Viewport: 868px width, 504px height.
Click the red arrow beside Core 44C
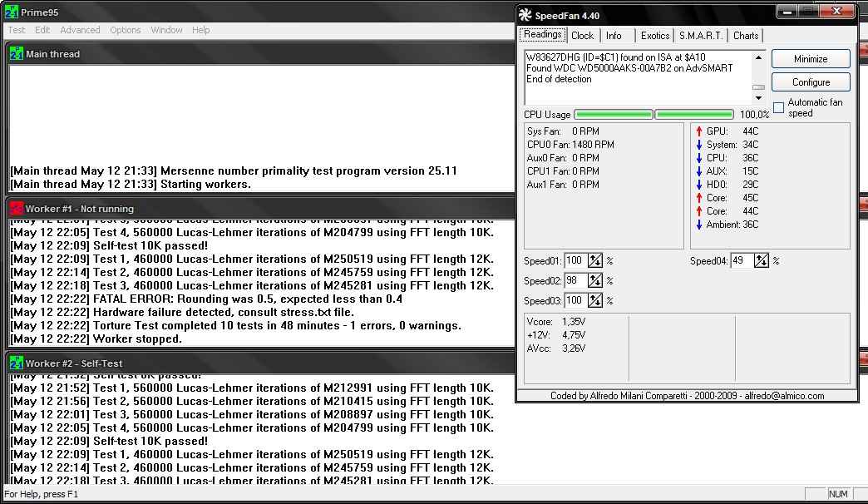[x=698, y=211]
